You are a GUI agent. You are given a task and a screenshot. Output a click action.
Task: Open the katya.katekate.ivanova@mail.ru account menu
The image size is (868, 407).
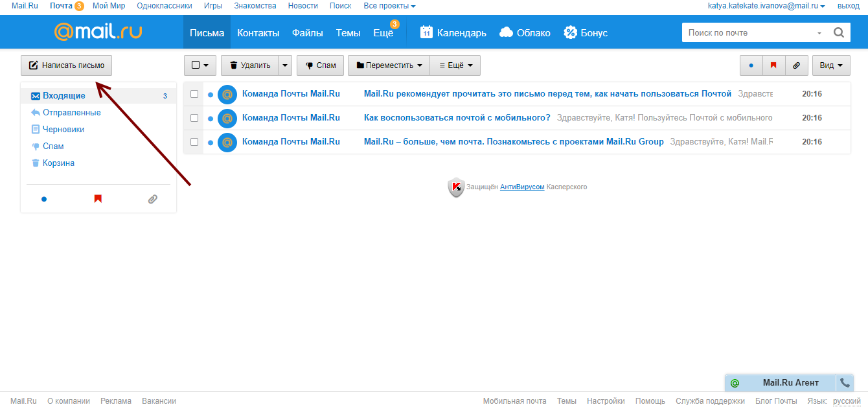pyautogui.click(x=766, y=6)
